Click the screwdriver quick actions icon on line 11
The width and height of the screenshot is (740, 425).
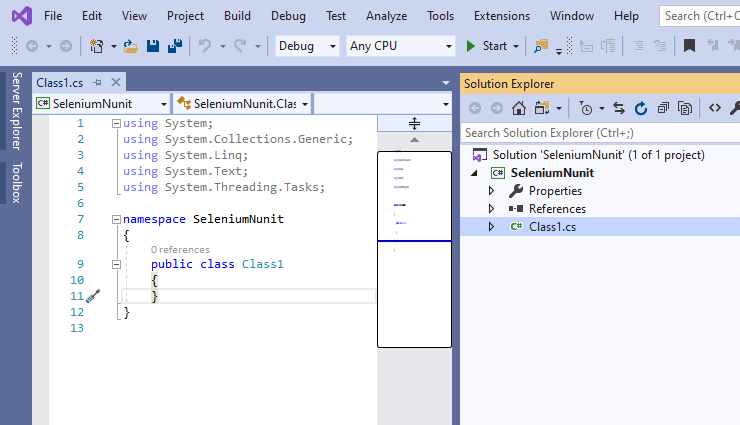point(93,296)
